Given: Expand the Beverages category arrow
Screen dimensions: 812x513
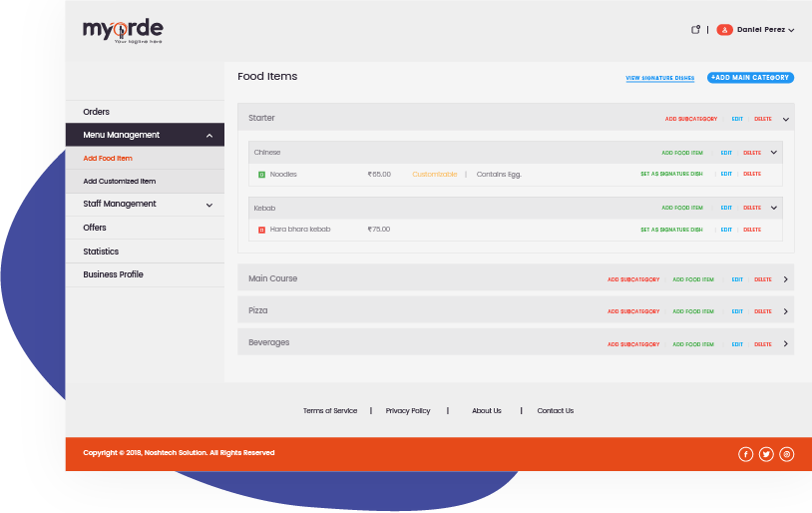Looking at the screenshot, I should click(x=786, y=343).
